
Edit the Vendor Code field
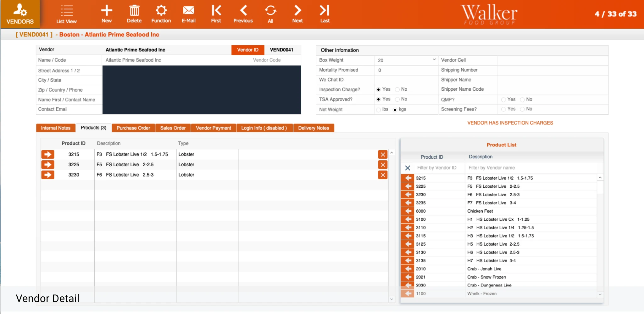(x=275, y=60)
